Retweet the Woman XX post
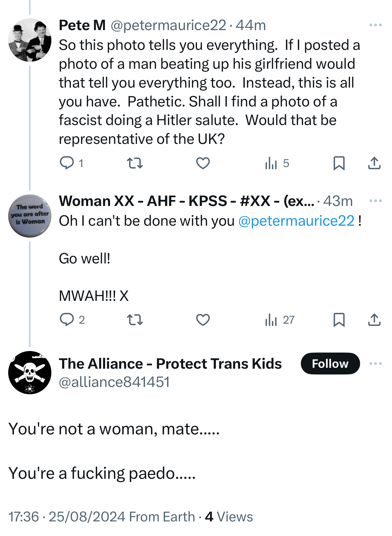The width and height of the screenshot is (392, 536). pos(135,320)
